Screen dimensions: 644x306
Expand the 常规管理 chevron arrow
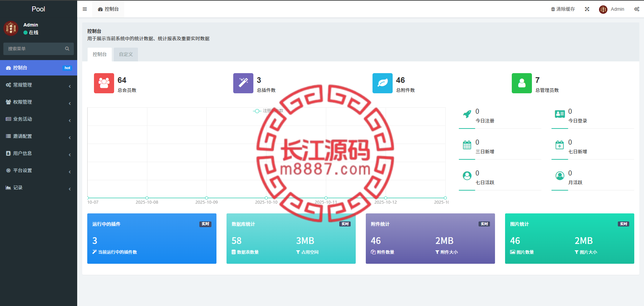pyautogui.click(x=70, y=86)
